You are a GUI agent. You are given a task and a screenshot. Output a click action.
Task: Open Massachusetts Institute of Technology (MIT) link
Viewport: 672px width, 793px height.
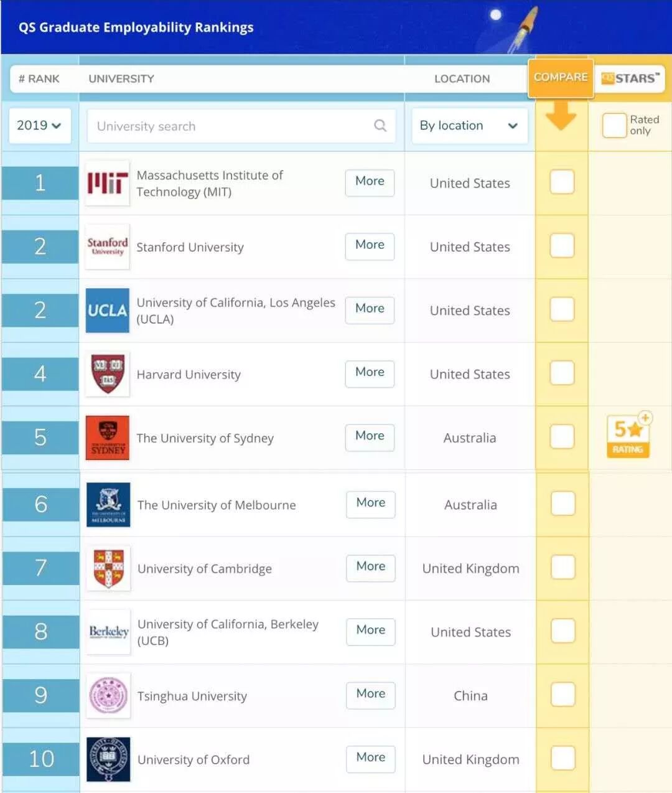click(x=210, y=184)
